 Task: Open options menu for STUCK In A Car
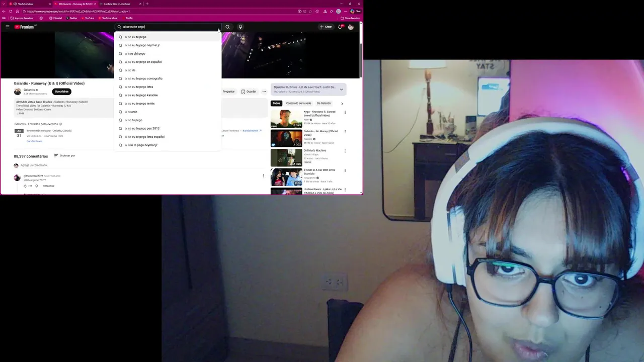345,170
